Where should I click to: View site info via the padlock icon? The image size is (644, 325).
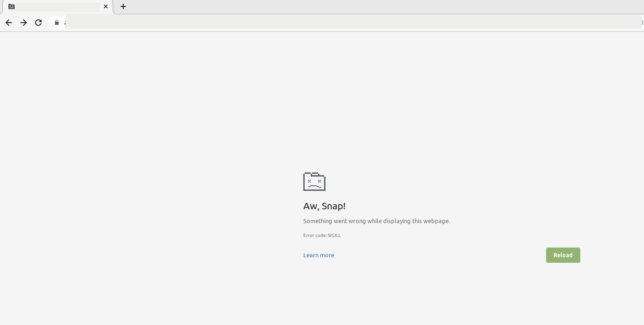(57, 23)
